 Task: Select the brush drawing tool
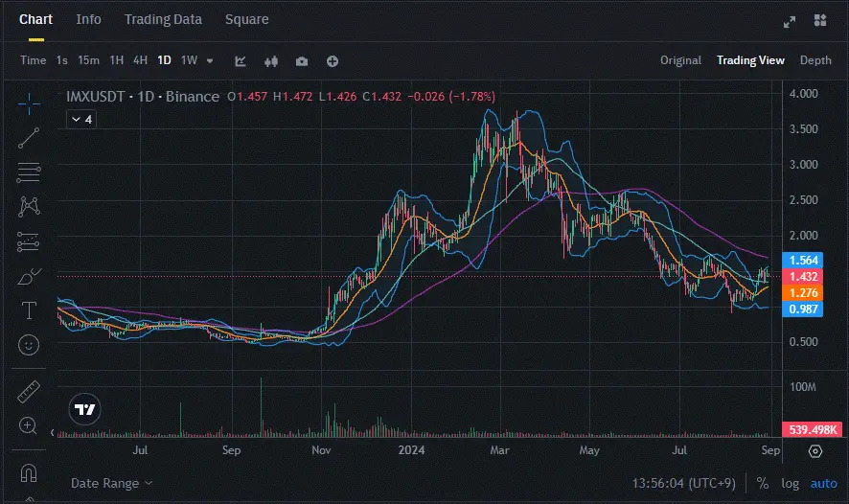click(29, 277)
